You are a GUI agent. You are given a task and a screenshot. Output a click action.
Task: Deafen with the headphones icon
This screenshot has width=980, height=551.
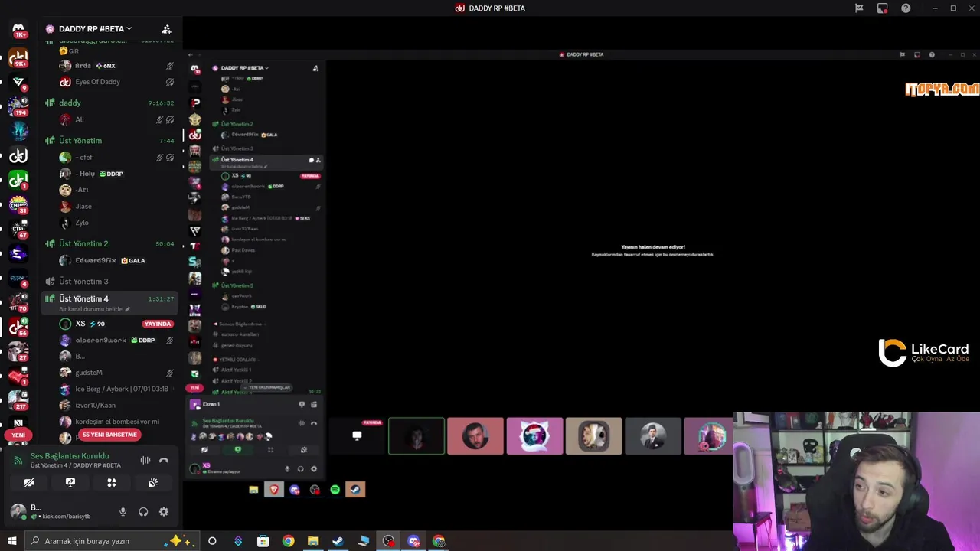pos(143,512)
